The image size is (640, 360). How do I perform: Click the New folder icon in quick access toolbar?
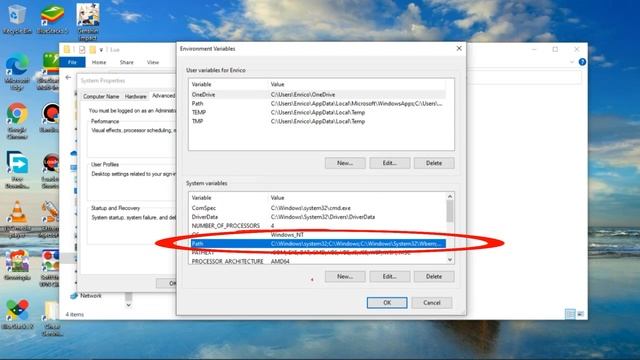click(x=93, y=50)
